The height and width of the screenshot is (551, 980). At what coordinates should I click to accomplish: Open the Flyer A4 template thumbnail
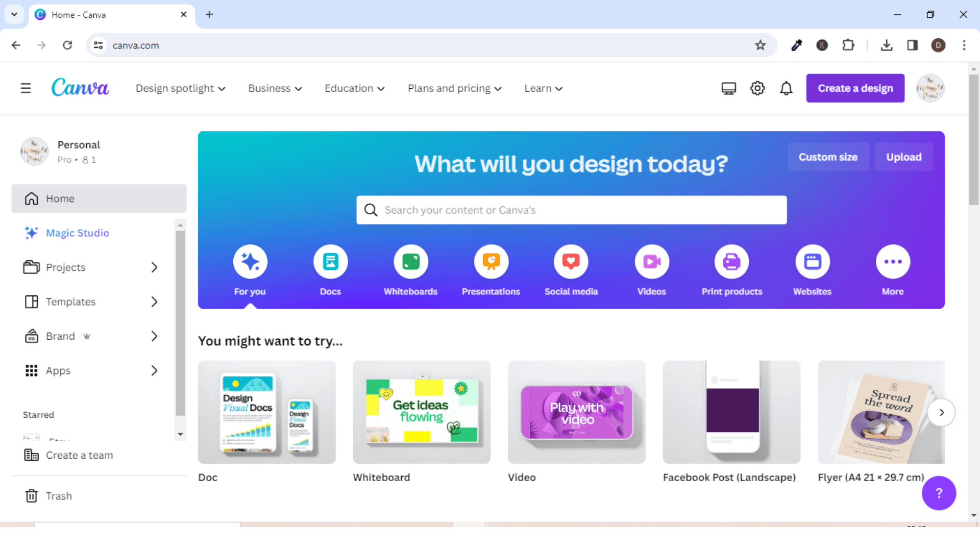point(881,412)
